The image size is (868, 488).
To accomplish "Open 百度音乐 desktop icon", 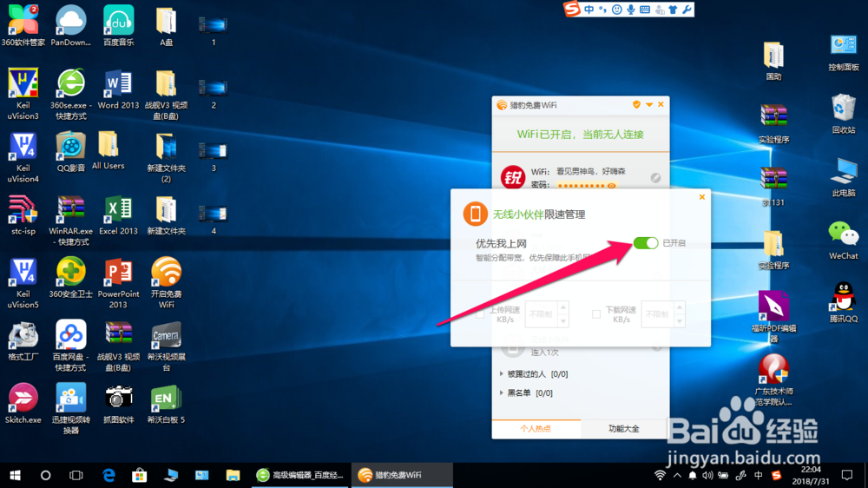I will pyautogui.click(x=118, y=25).
